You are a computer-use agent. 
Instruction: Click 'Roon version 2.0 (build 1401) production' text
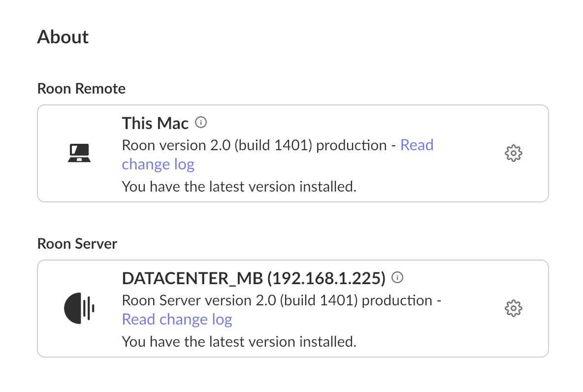[x=254, y=145]
